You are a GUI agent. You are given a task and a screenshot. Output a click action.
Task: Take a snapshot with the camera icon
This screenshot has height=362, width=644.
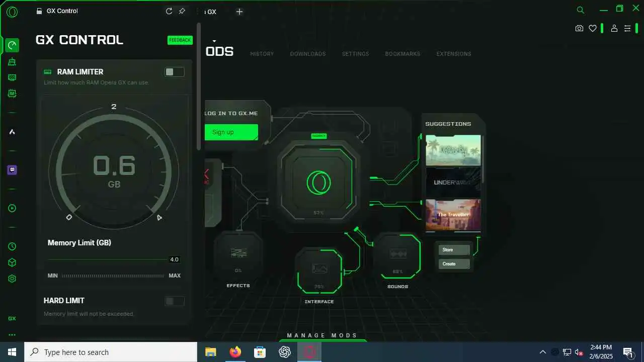pos(579,29)
